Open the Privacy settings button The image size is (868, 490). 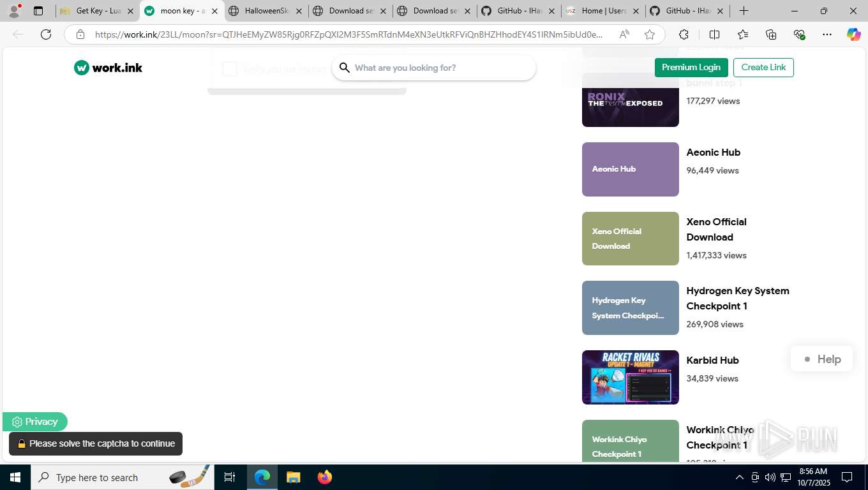pos(35,422)
